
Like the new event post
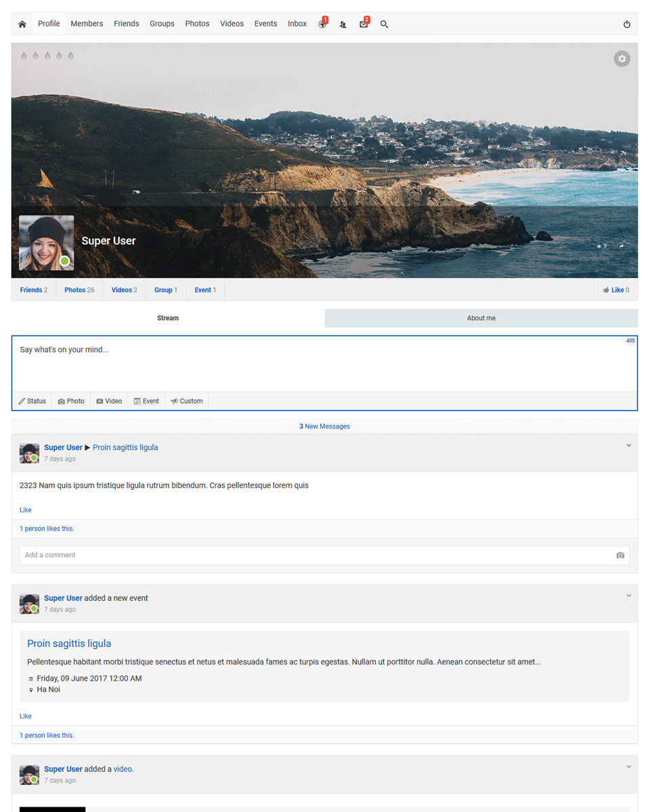point(26,717)
